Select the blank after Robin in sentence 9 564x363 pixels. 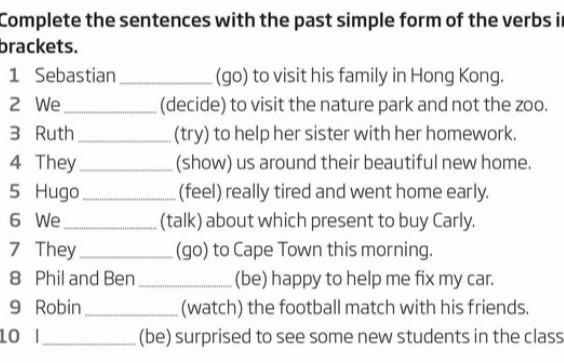[131, 314]
